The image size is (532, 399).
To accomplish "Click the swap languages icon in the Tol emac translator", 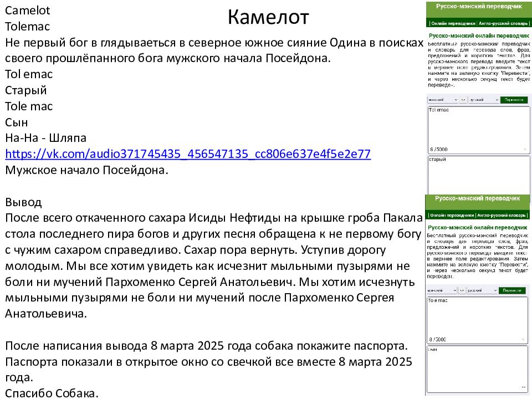I will coord(463,100).
